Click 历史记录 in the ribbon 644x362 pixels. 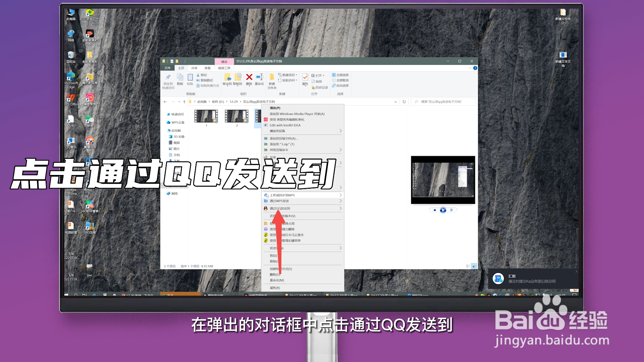[320, 87]
